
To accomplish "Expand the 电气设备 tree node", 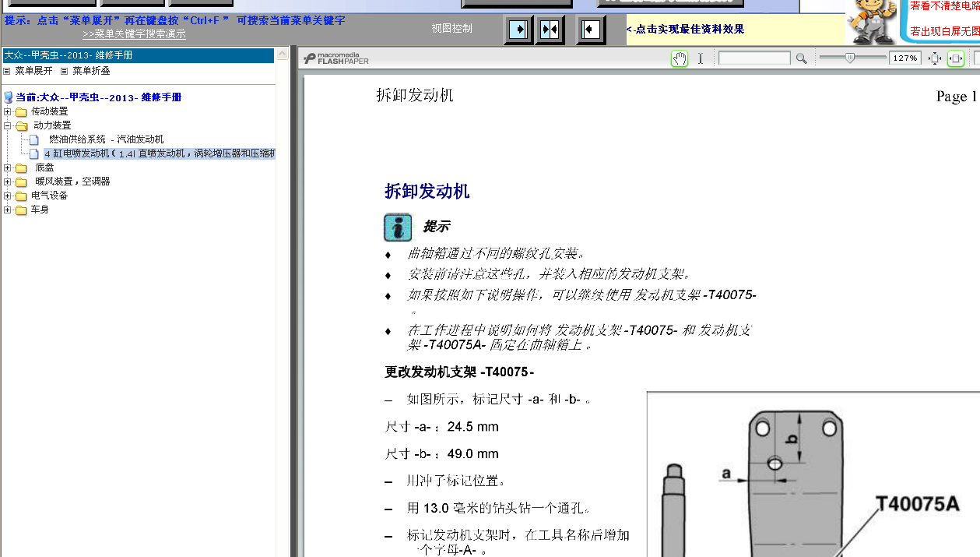I will pyautogui.click(x=8, y=196).
